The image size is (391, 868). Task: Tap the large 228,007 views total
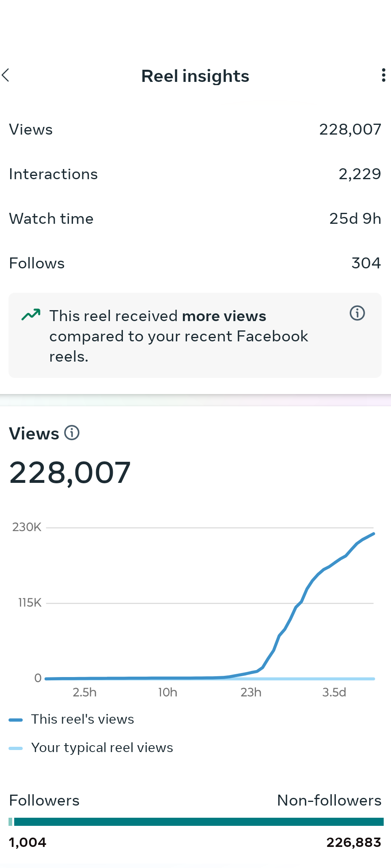[x=70, y=473]
